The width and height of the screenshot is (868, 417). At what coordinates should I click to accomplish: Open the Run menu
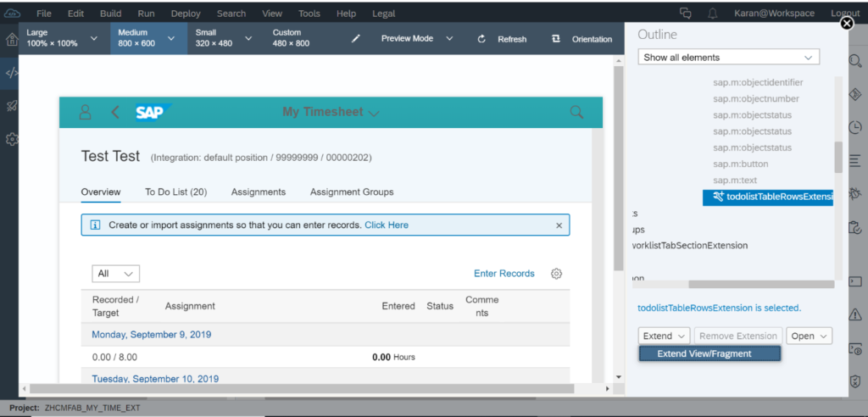click(146, 14)
